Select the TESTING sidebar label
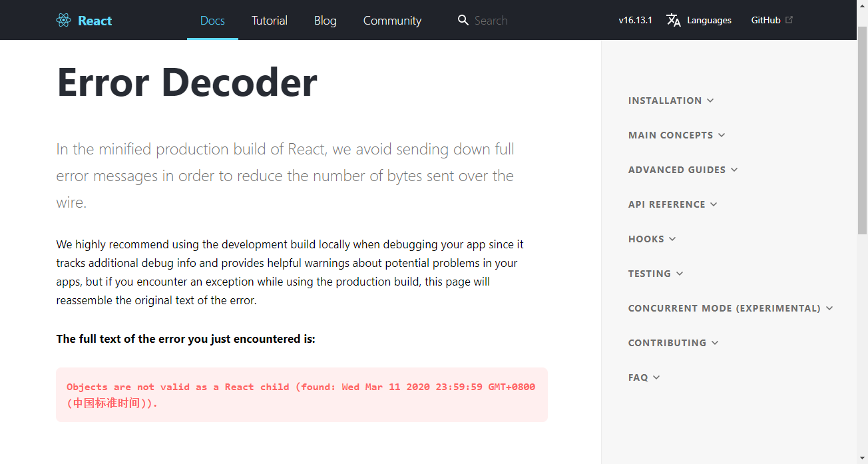Image resolution: width=868 pixels, height=464 pixels. click(650, 274)
